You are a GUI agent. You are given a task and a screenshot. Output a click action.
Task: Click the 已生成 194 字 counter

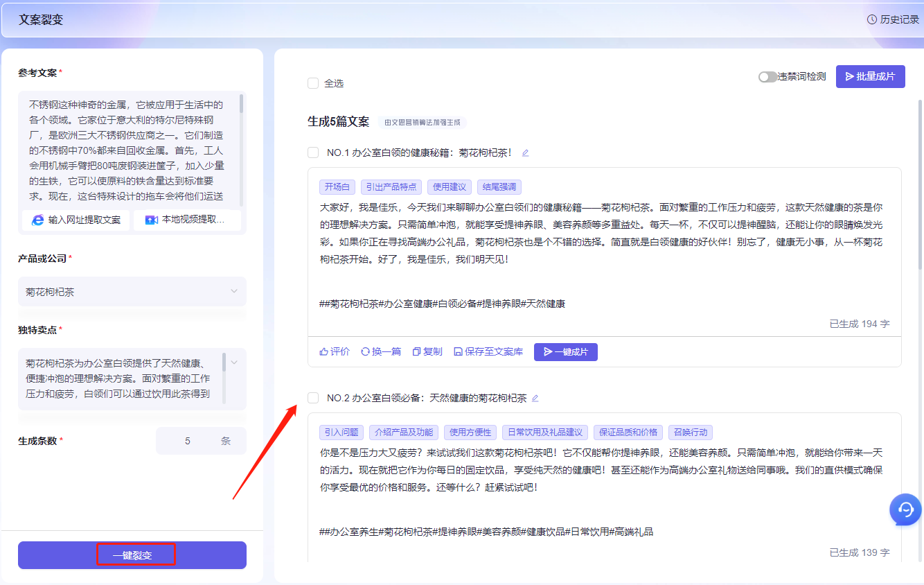click(x=860, y=324)
